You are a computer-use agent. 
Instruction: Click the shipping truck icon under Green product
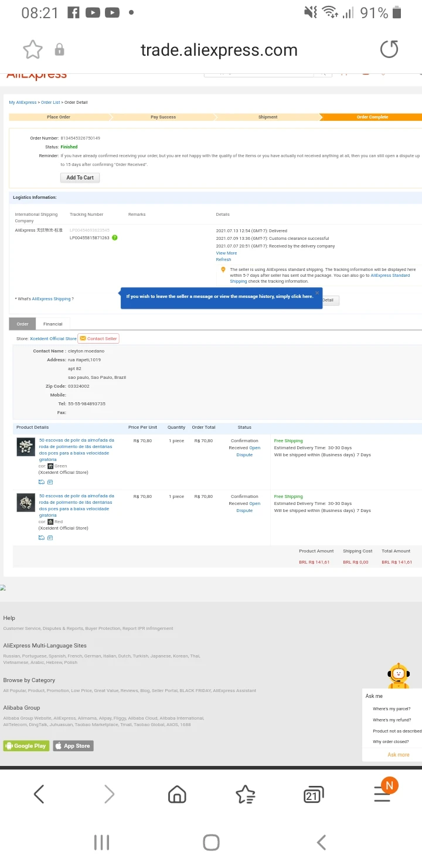(x=42, y=482)
